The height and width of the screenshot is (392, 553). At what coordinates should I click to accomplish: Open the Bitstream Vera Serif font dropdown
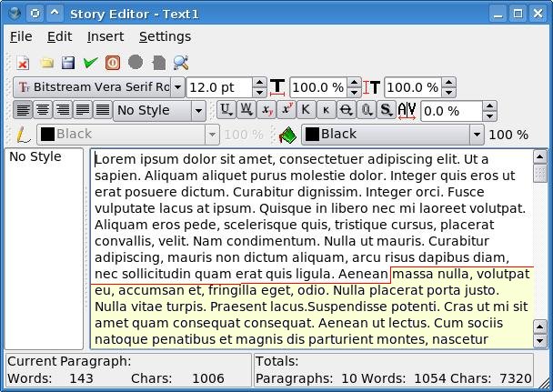(x=177, y=87)
